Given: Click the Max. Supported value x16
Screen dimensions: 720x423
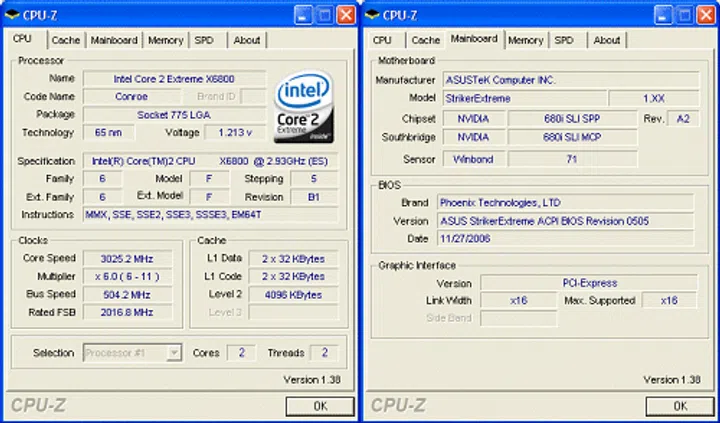Looking at the screenshot, I should click(669, 301).
